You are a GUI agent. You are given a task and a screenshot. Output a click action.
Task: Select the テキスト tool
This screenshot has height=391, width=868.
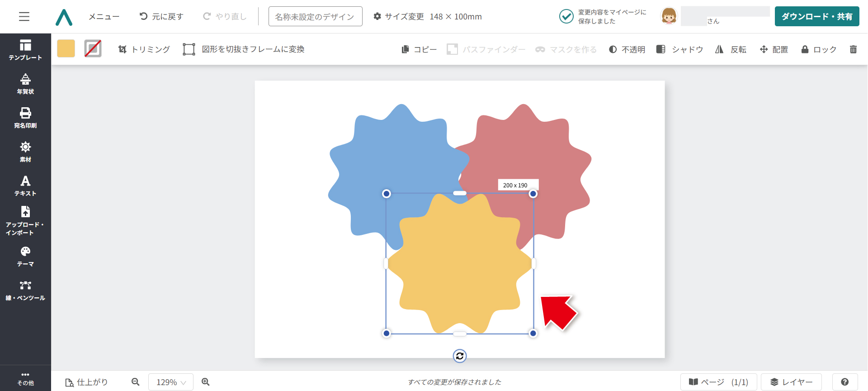[25, 186]
